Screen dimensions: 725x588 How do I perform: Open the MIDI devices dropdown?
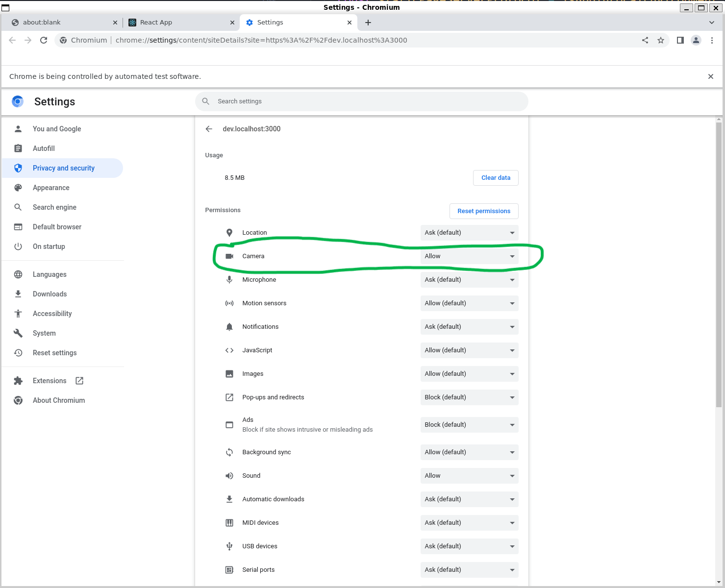click(469, 523)
